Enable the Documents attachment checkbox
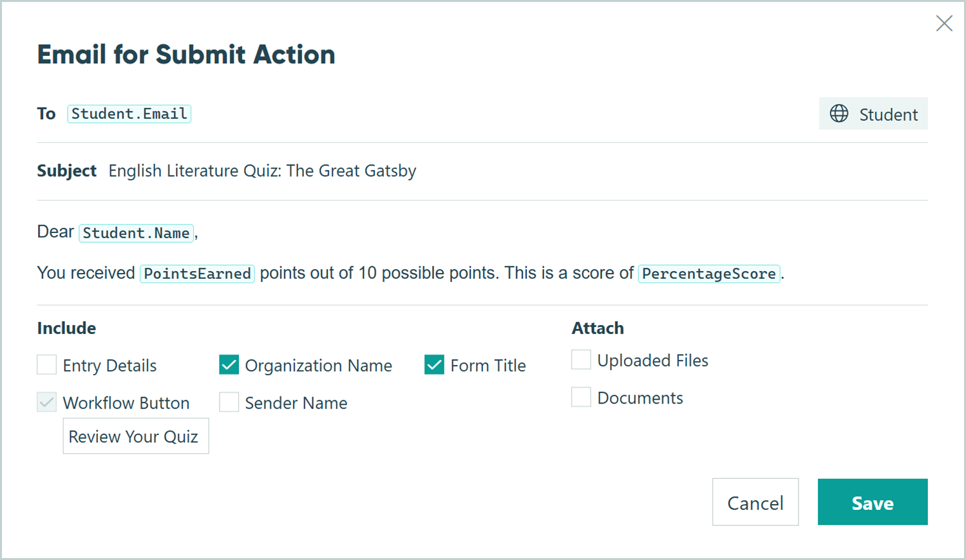 coord(581,397)
